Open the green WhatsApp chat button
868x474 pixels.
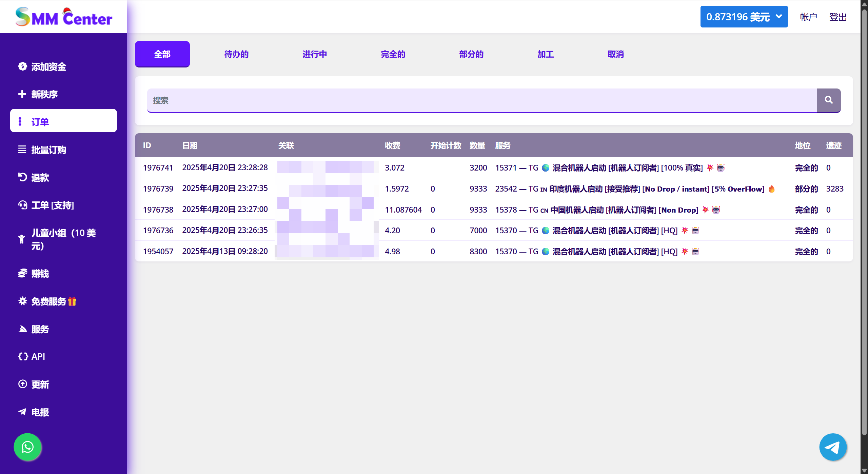[27, 447]
